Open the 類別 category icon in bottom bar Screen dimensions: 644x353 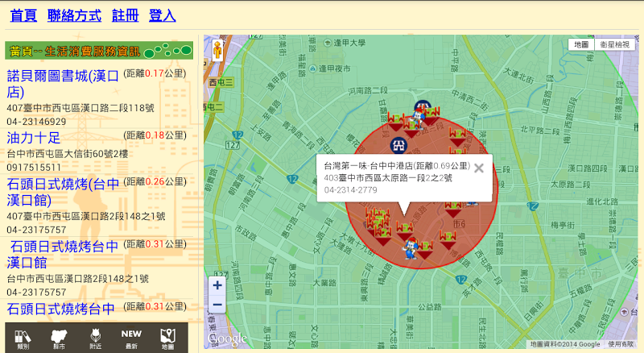pos(23,339)
